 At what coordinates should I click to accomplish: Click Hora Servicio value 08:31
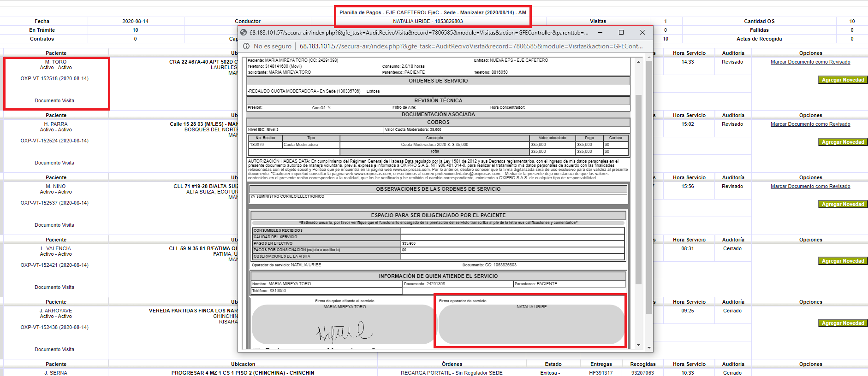click(688, 248)
